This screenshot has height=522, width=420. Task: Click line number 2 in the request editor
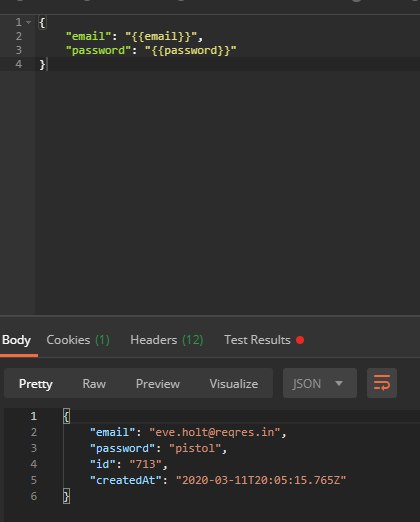click(x=19, y=36)
